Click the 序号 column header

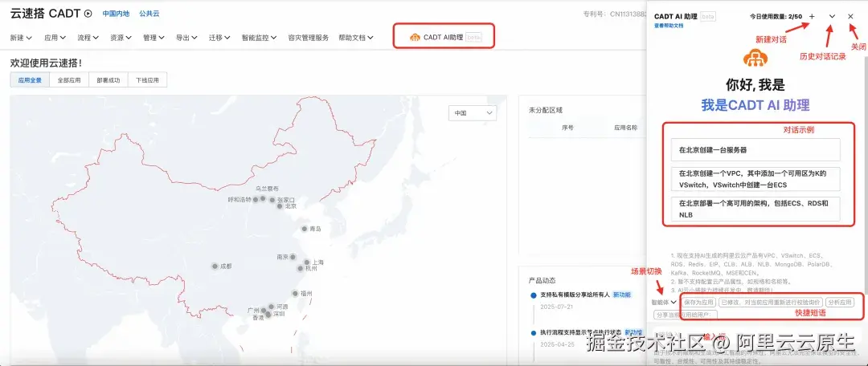coord(567,128)
